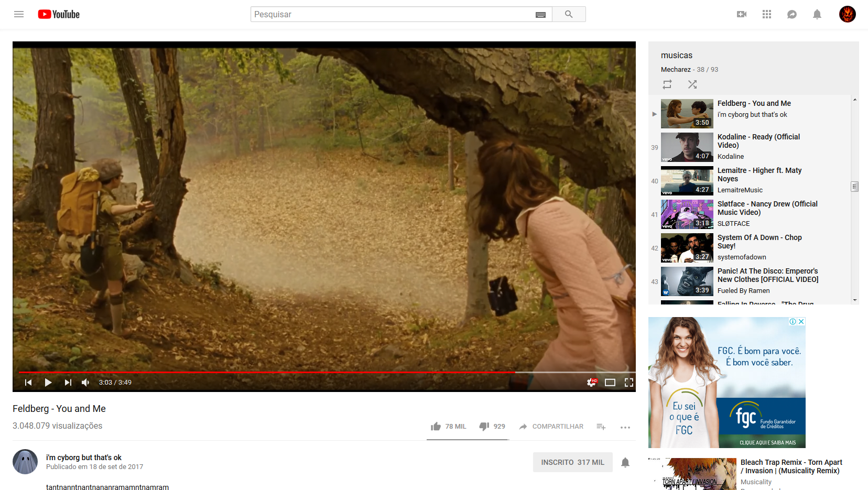This screenshot has height=490, width=868.
Task: Click playlist scrollbar down arrow
Action: coord(855,300)
